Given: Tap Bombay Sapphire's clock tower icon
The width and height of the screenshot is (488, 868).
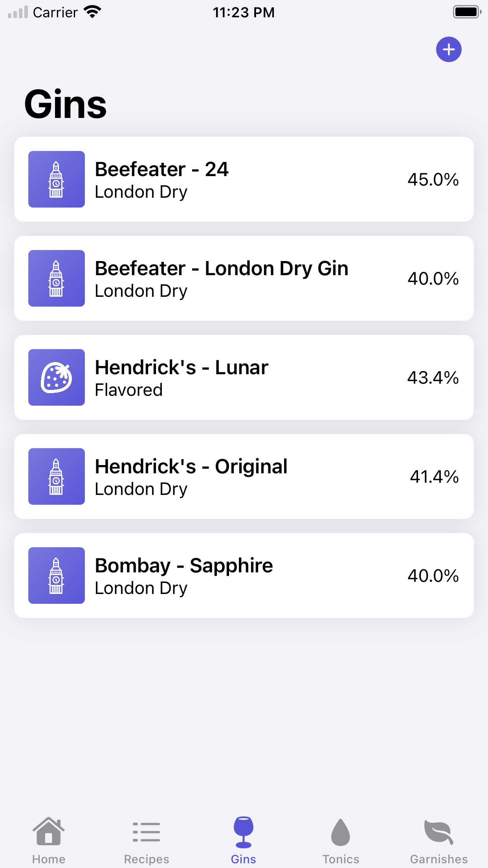Looking at the screenshot, I should pyautogui.click(x=57, y=576).
